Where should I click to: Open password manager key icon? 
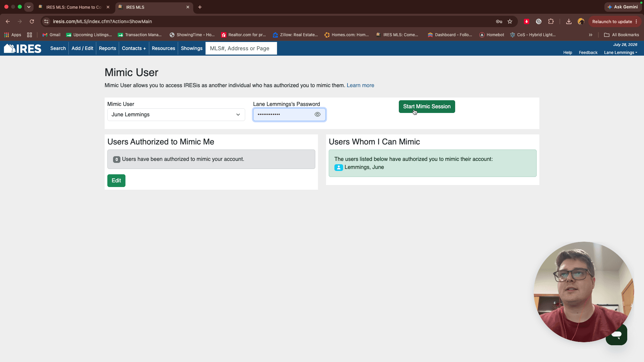[499, 21]
